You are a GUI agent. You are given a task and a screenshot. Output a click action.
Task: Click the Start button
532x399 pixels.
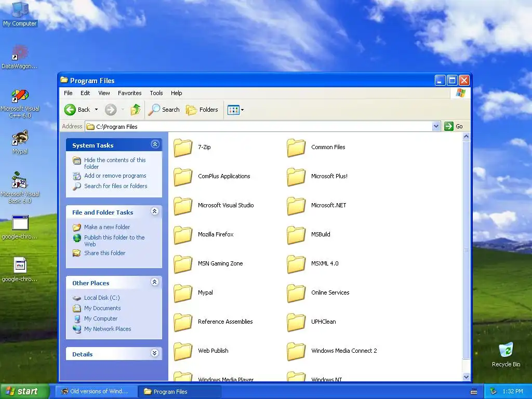[x=25, y=391]
